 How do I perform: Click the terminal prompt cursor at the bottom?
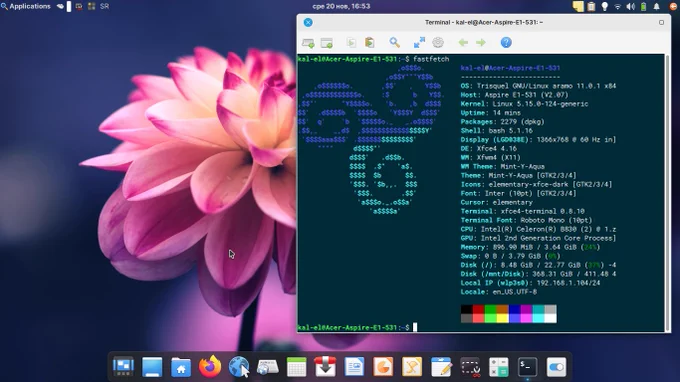[x=415, y=327]
